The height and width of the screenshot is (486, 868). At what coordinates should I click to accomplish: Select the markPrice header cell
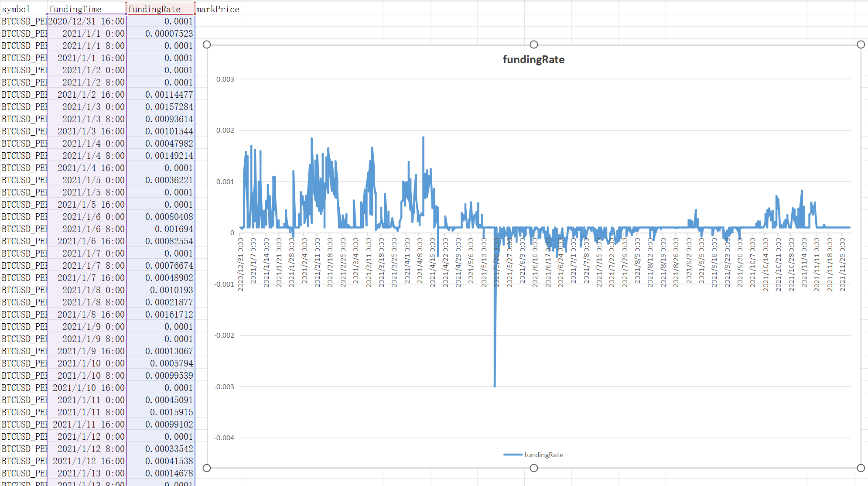click(x=218, y=9)
